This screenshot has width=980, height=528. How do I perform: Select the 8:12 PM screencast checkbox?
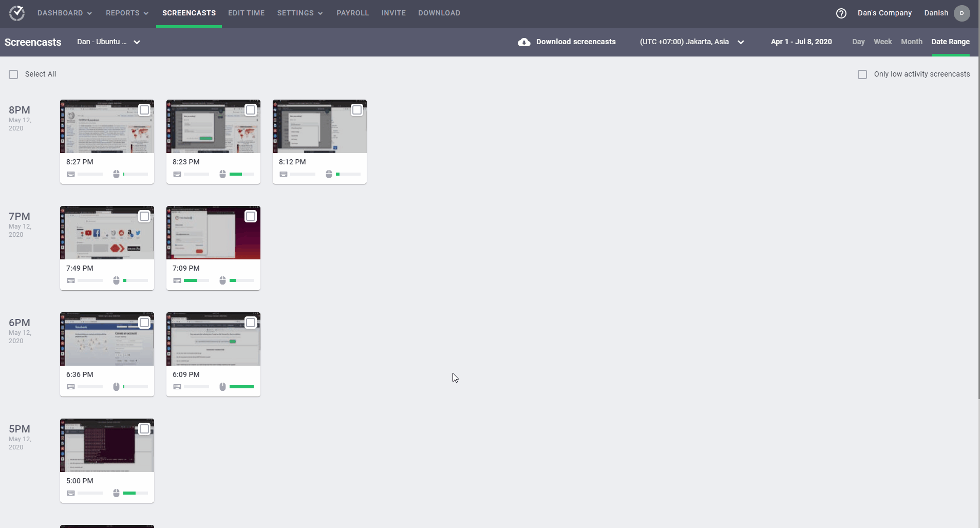click(x=357, y=109)
